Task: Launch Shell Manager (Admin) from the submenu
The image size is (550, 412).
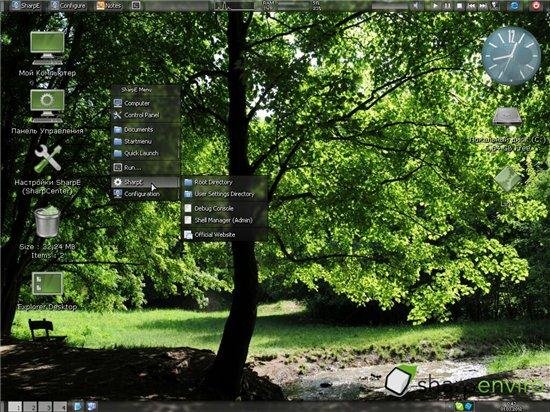Action: tap(224, 220)
